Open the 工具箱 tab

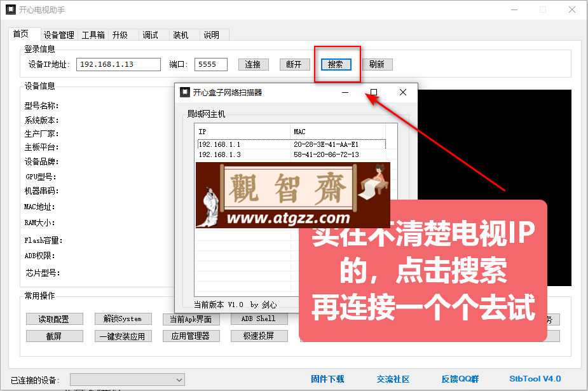[x=93, y=35]
